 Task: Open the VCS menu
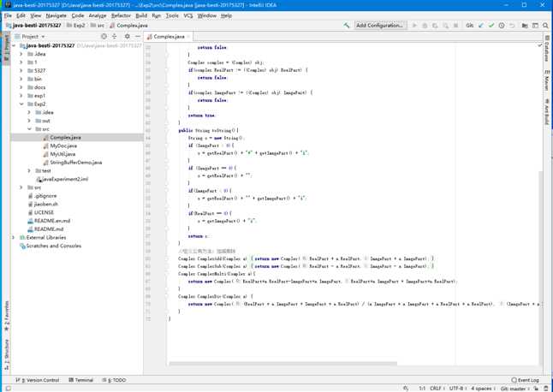(x=188, y=15)
